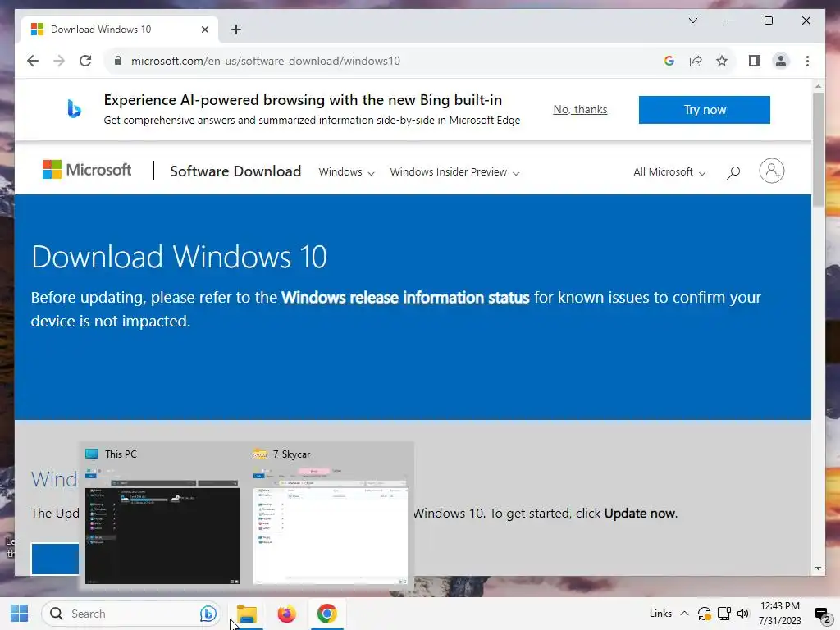This screenshot has width=840, height=630.
Task: Expand the All Microsoft menu
Action: click(669, 172)
